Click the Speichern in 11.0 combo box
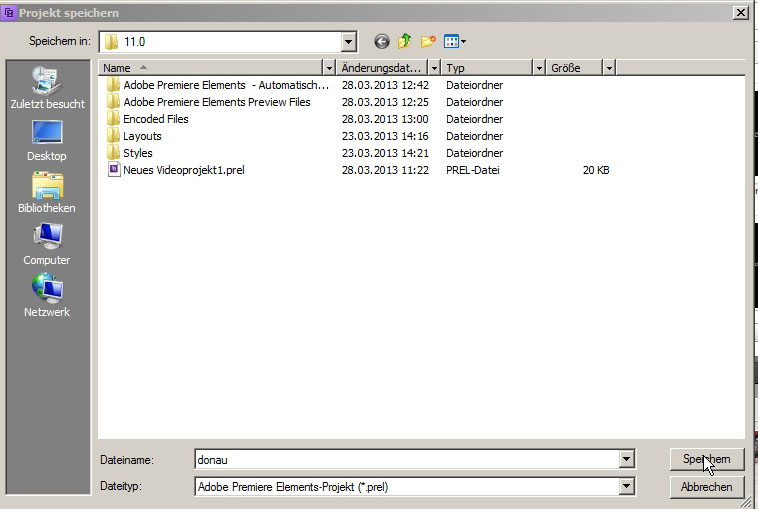758x509 pixels. click(x=228, y=42)
